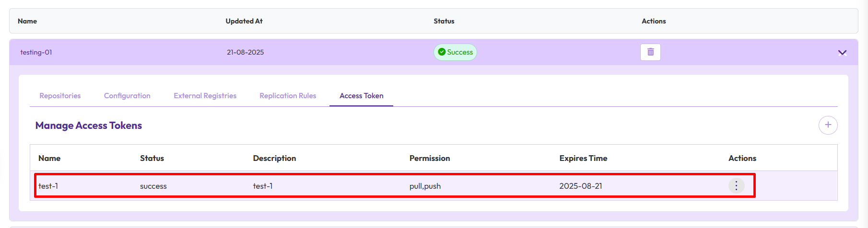
Task: Go to External Registries tab
Action: tap(205, 96)
